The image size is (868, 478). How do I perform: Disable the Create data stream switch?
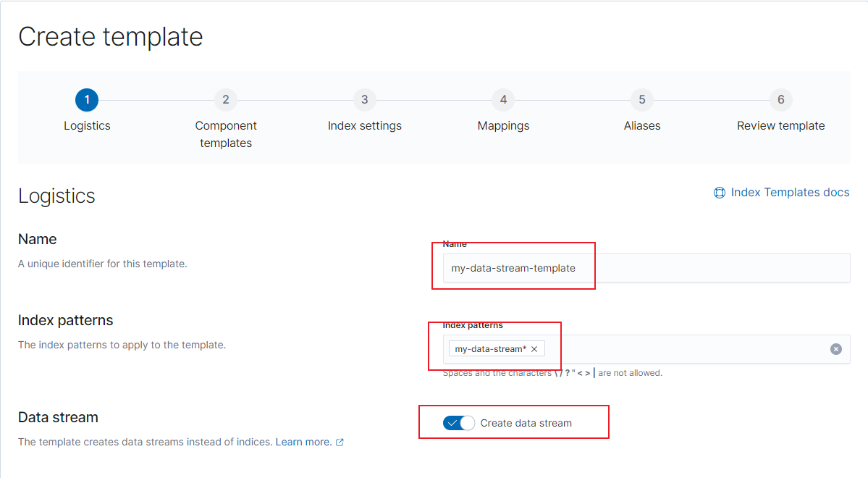coord(459,423)
